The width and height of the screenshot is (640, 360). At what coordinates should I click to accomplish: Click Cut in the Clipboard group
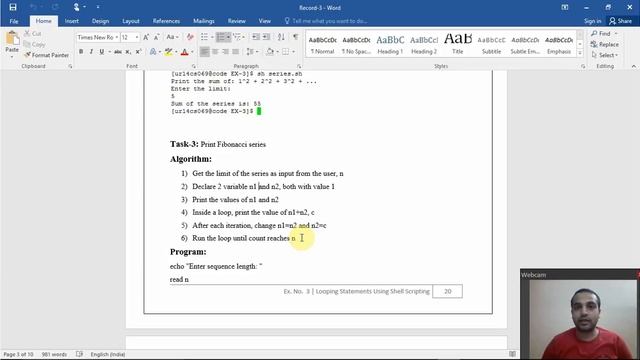[x=33, y=33]
